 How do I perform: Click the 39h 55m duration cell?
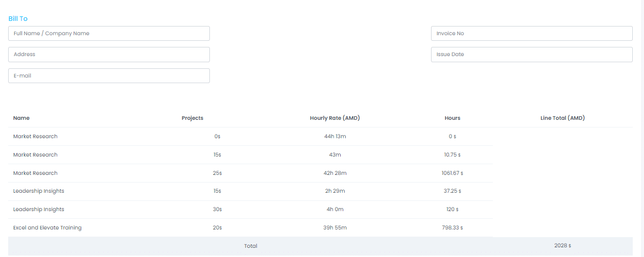click(x=335, y=227)
